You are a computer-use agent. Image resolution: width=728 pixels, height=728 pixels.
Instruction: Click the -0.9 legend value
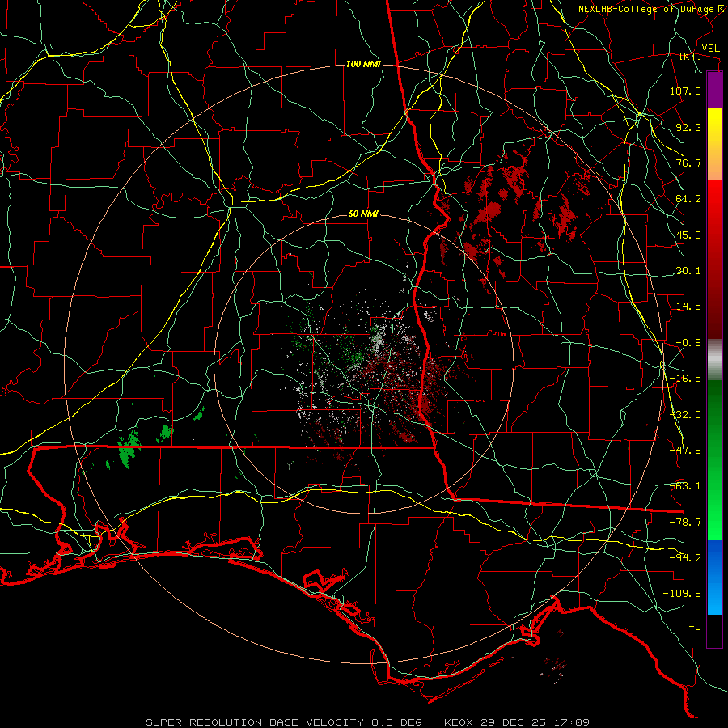pos(688,343)
